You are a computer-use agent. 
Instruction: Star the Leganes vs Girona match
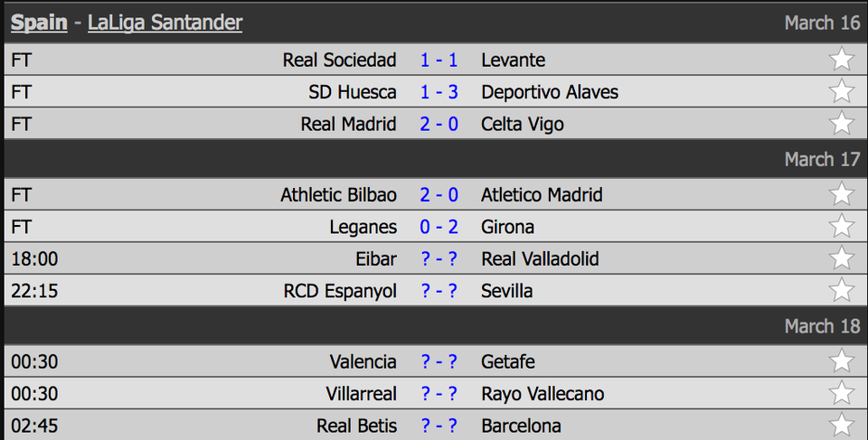pos(842,227)
